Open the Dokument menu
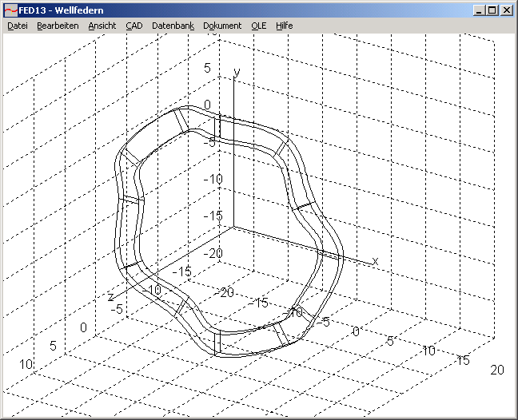Screen dimensions: 518x420 [222, 26]
